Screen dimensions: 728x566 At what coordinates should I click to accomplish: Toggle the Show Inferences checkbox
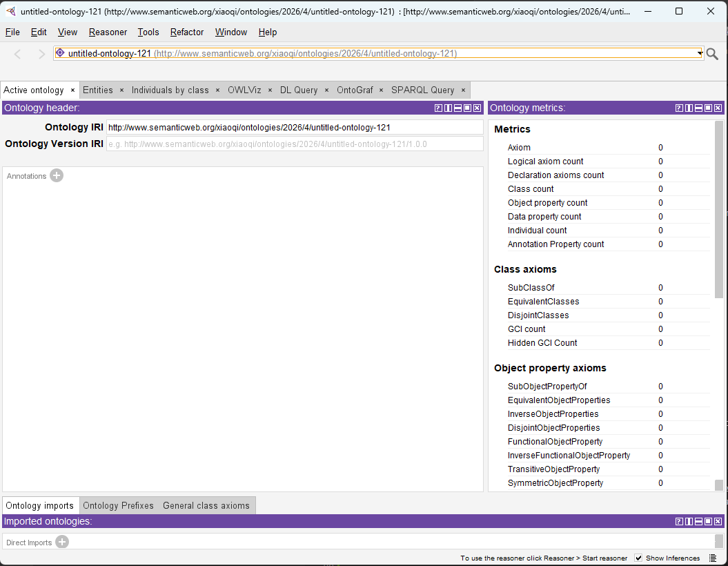(x=638, y=558)
